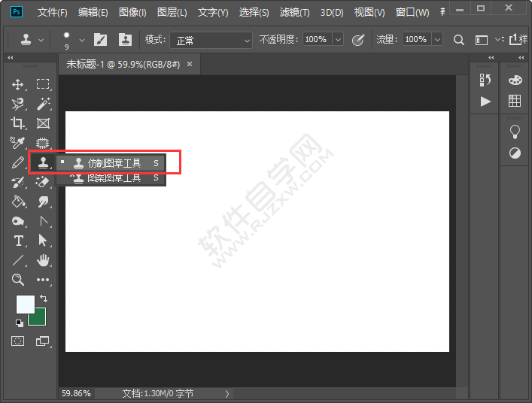Close the 未标题-1 document tab

pos(190,64)
